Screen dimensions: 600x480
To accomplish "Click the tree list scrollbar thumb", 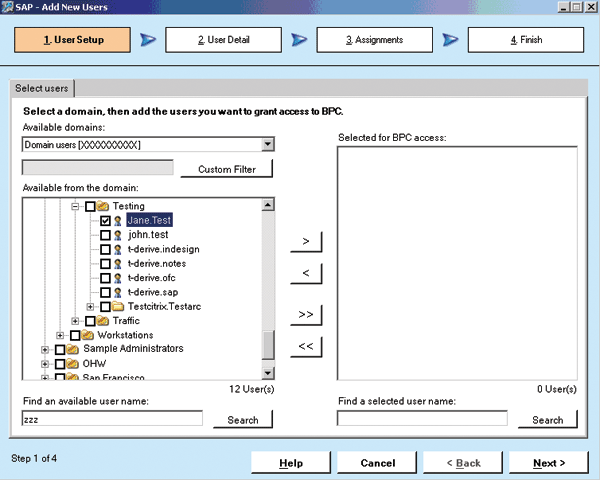I will pos(268,345).
